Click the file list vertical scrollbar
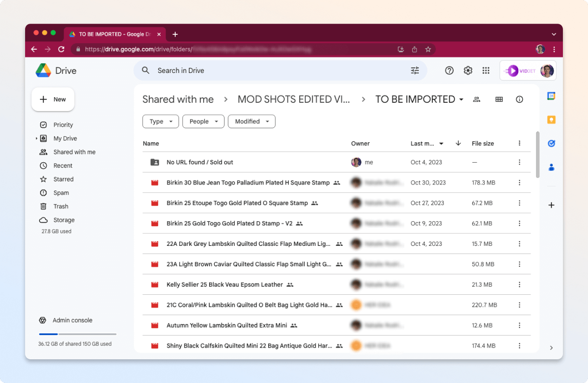 (538, 154)
